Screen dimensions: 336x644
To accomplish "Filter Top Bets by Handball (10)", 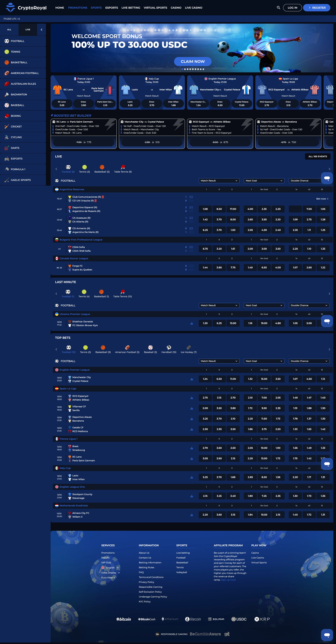I will (x=169, y=349).
